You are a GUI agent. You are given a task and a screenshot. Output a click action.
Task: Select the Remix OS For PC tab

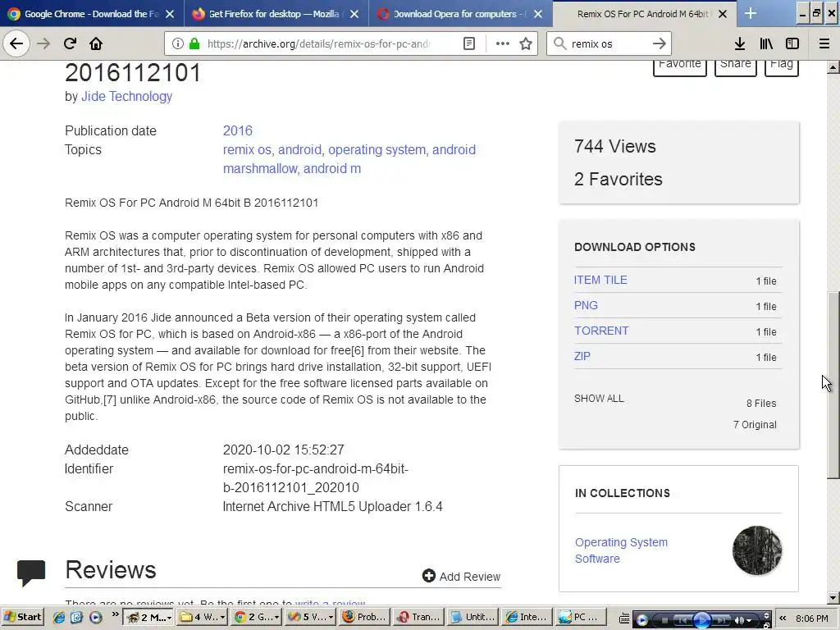point(645,14)
